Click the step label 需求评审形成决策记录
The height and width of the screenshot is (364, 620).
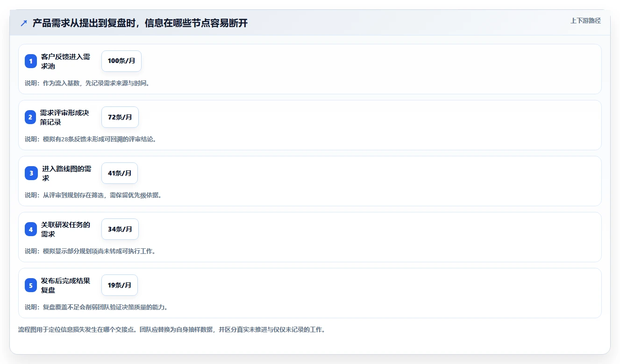pyautogui.click(x=64, y=117)
